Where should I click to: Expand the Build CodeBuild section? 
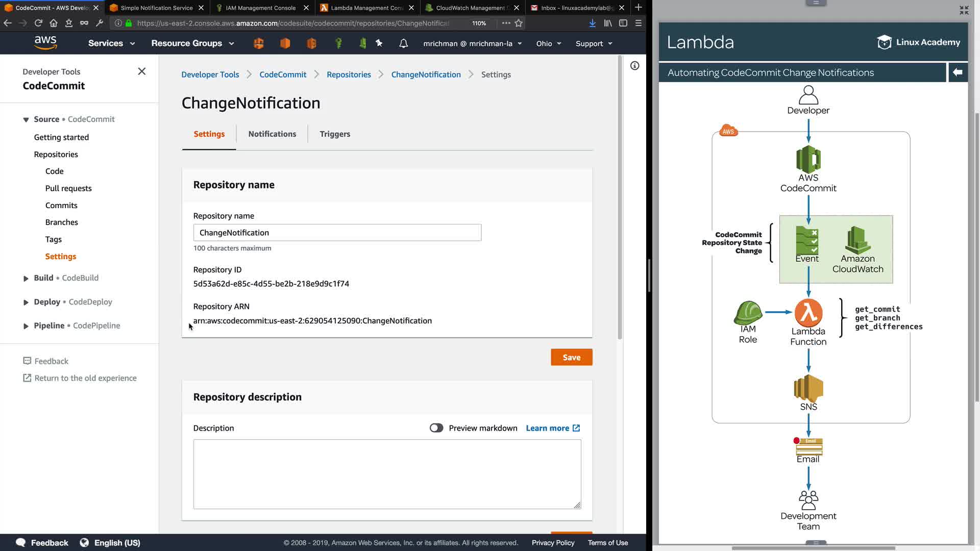point(26,278)
